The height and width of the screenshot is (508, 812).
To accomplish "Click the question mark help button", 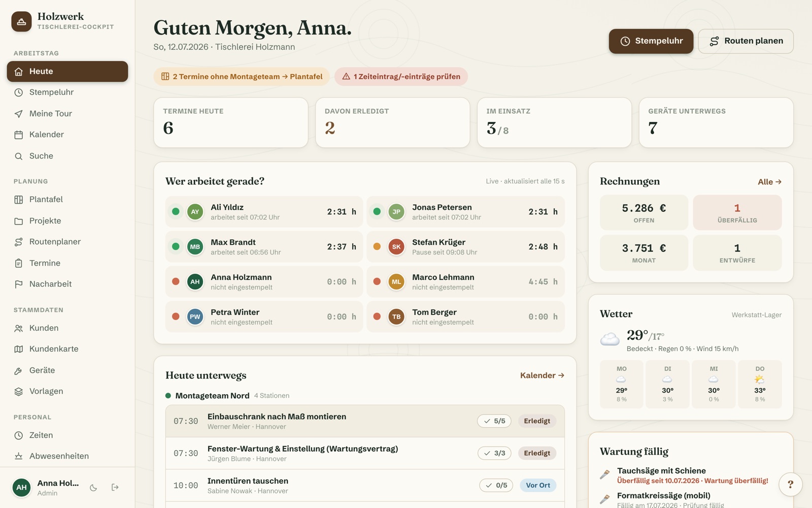I will [x=790, y=485].
